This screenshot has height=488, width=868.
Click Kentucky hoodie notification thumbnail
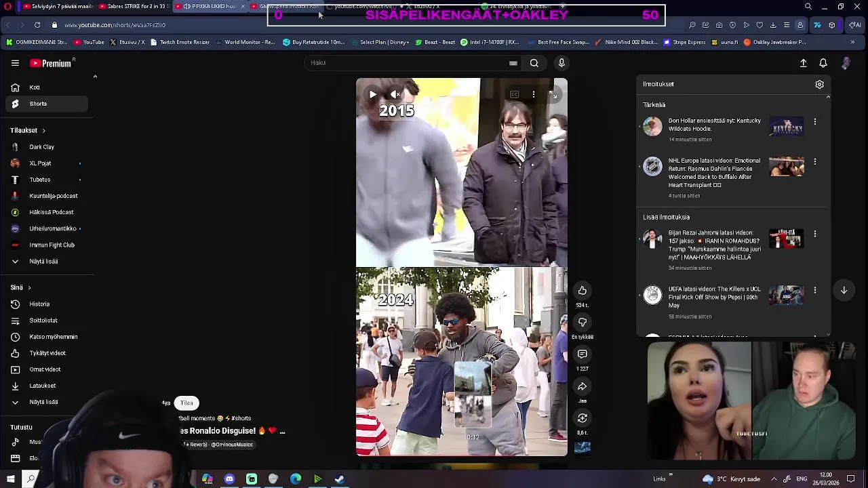786,127
